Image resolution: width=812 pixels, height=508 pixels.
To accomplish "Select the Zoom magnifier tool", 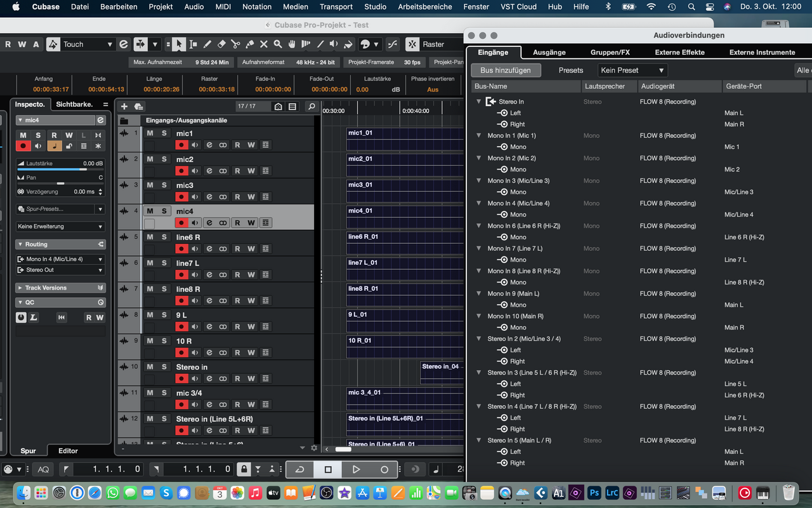I will [278, 44].
